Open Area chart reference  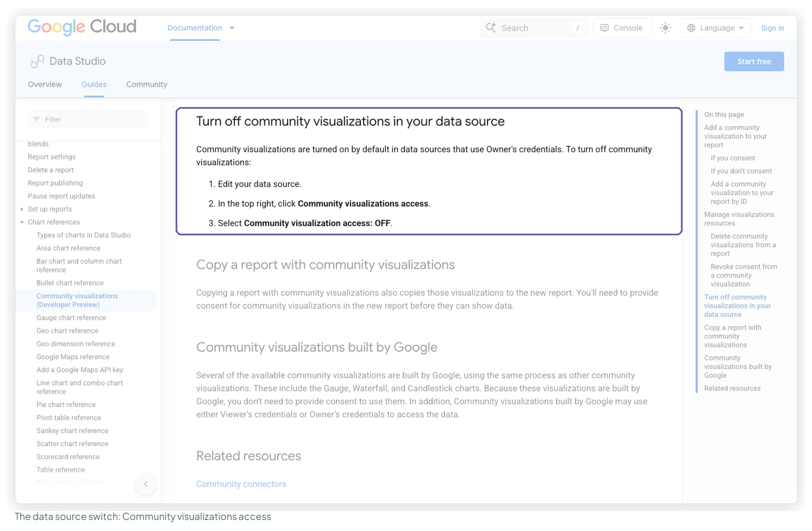pos(68,248)
